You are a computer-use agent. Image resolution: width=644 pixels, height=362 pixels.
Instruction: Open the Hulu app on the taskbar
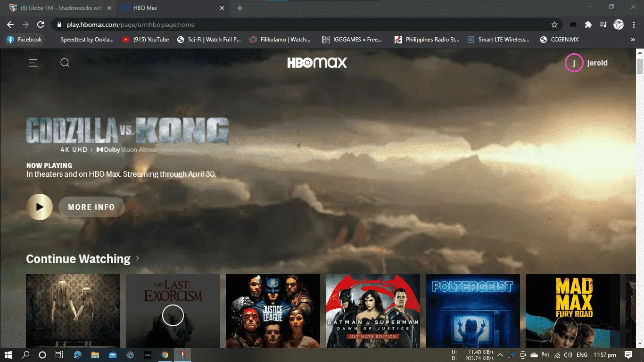(x=148, y=355)
